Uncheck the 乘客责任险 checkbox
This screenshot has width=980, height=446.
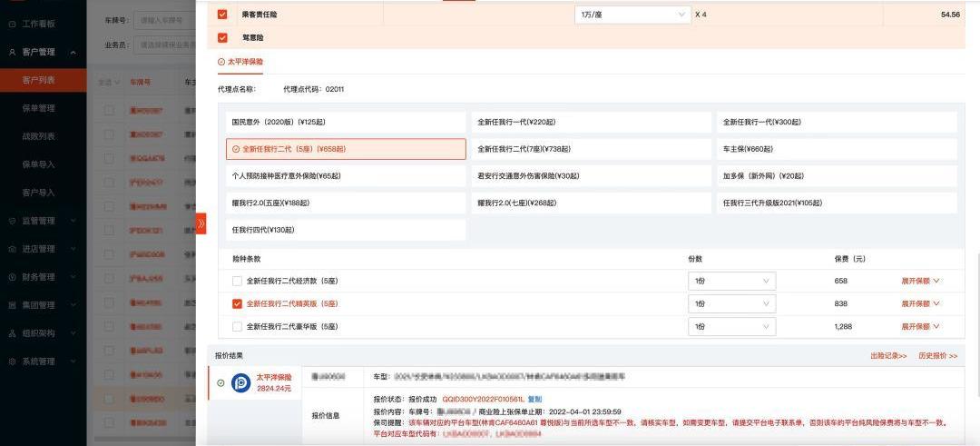(222, 15)
